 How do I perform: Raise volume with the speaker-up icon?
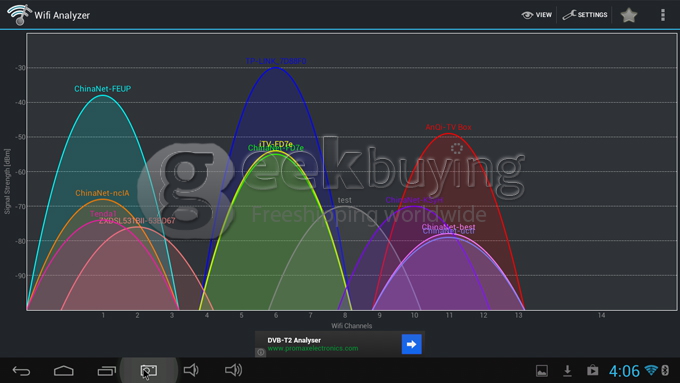tap(233, 370)
